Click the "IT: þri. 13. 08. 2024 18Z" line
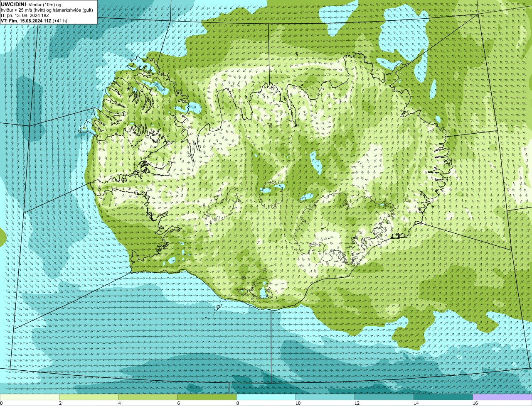The width and height of the screenshot is (532, 406). [x=25, y=15]
